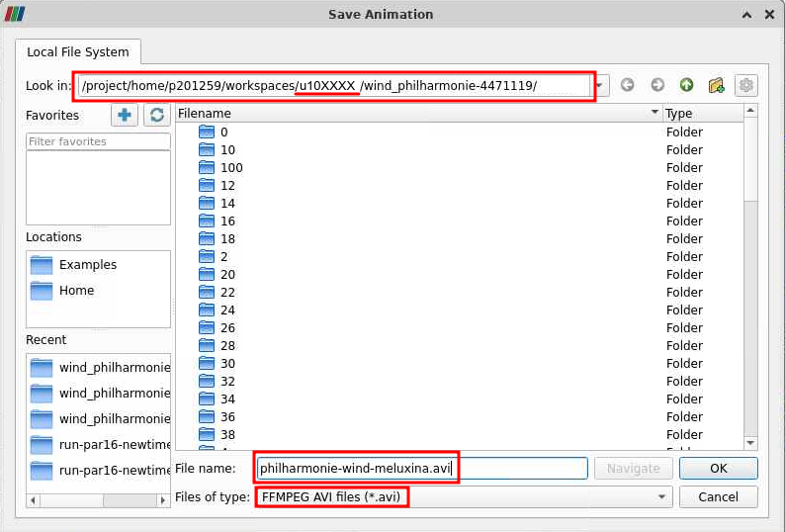Add current folder to favorites
Image resolution: width=785 pixels, height=532 pixels.
point(125,116)
